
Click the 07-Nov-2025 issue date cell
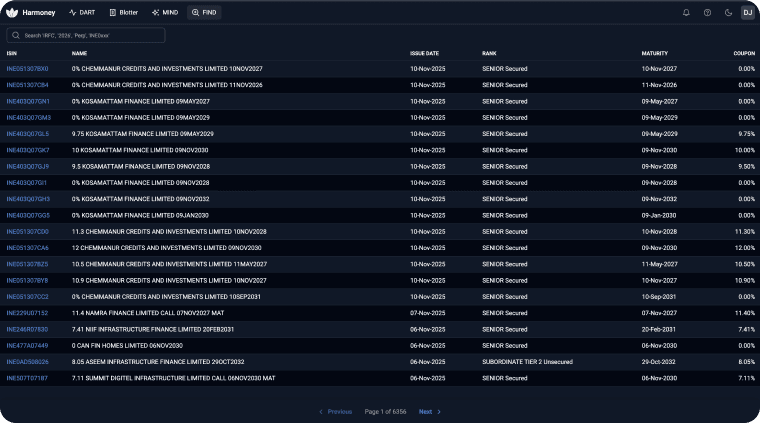(428, 313)
